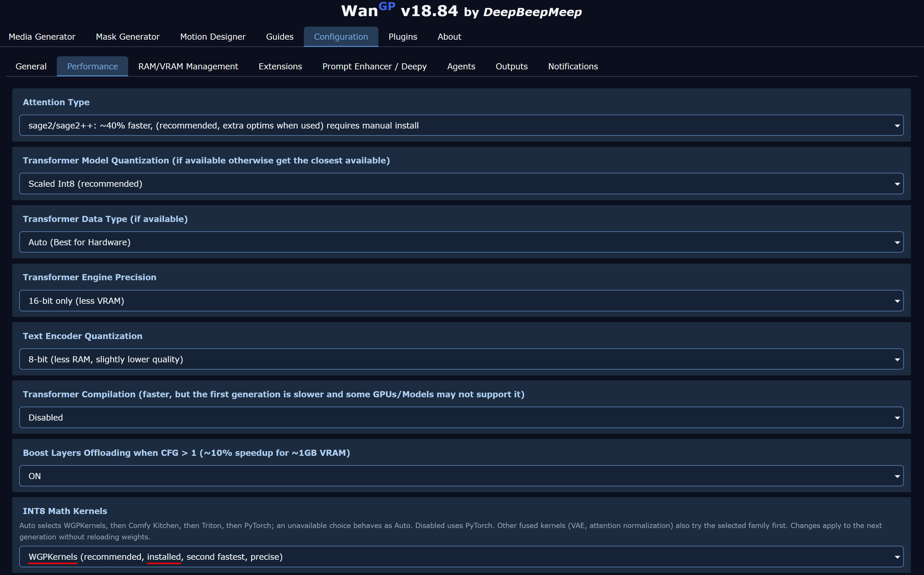Open Boost Layers Offloading dropdown
This screenshot has height=575, width=924.
461,476
